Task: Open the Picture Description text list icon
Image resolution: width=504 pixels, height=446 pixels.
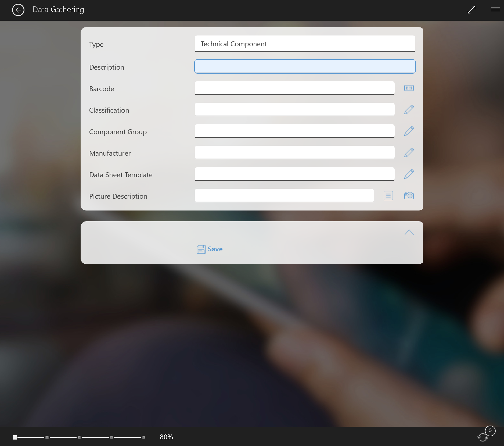Action: point(388,196)
